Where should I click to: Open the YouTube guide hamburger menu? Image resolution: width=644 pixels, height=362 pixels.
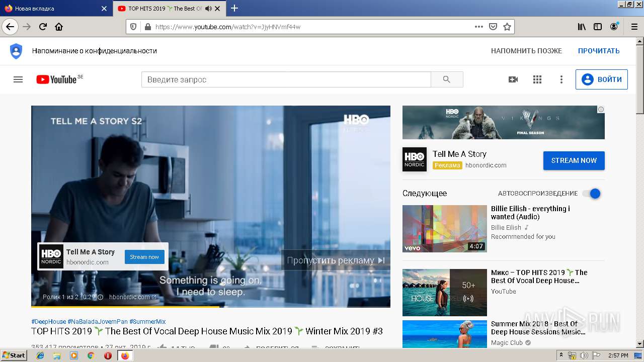click(x=18, y=79)
